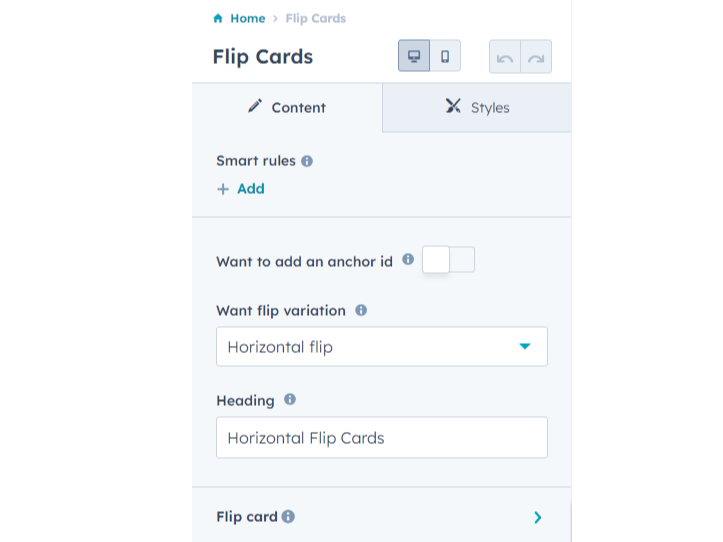
Task: Go to Home breadcrumb link
Action: [247, 18]
